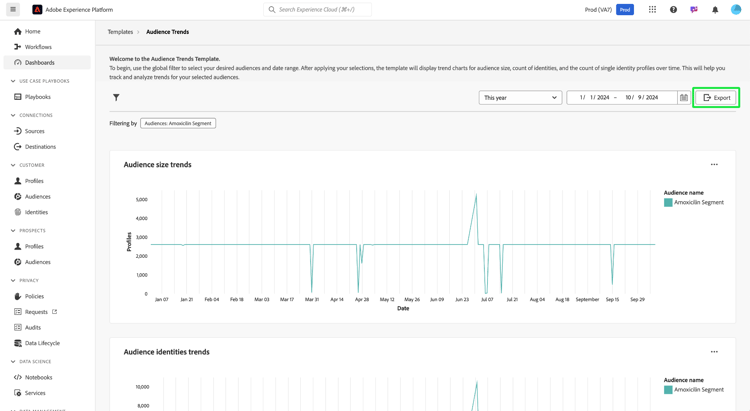Click the Audience size trends title
This screenshot has height=411, width=750.
click(157, 165)
